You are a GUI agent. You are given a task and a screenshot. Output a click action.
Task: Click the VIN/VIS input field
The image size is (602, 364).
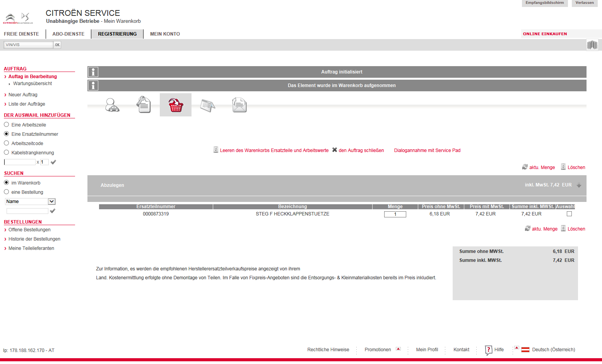[28, 45]
